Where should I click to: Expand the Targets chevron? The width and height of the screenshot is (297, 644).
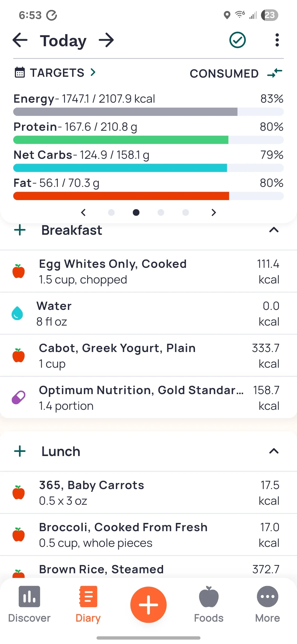(93, 73)
